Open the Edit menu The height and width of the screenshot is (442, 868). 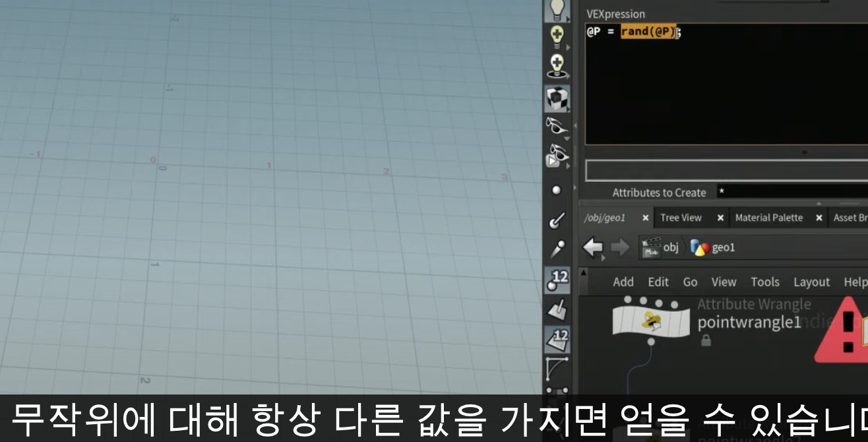click(658, 282)
